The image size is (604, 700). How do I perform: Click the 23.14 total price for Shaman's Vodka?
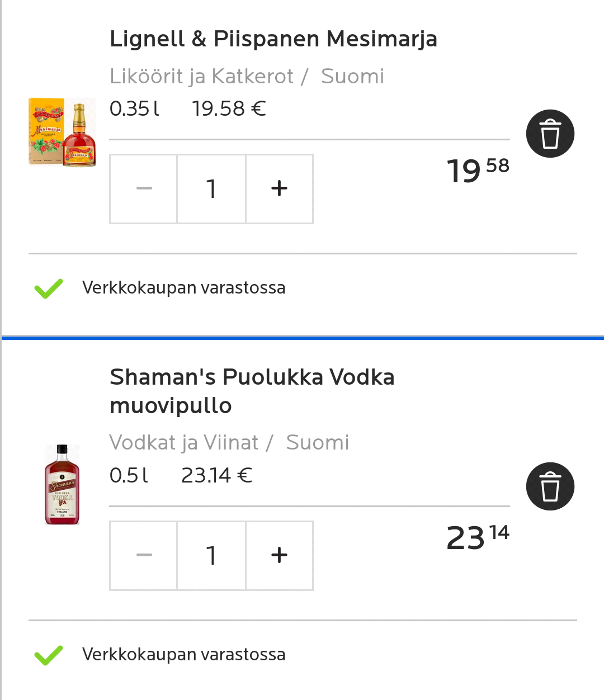478,538
